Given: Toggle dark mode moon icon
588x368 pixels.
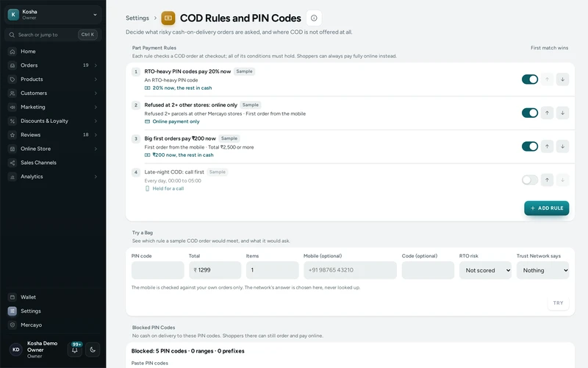Looking at the screenshot, I should tap(93, 350).
